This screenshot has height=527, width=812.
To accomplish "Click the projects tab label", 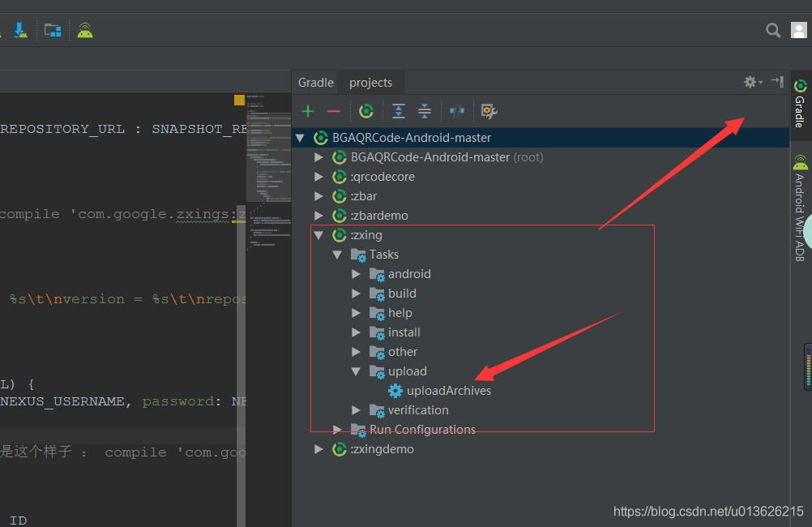I will [x=371, y=83].
